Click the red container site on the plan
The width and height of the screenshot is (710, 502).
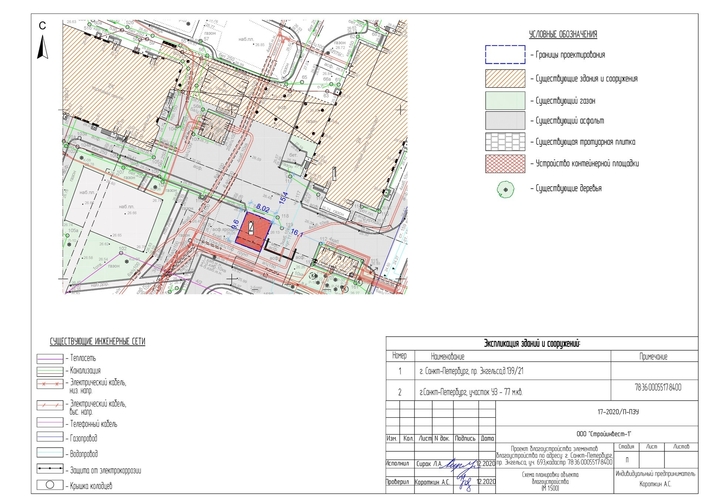[x=253, y=230]
